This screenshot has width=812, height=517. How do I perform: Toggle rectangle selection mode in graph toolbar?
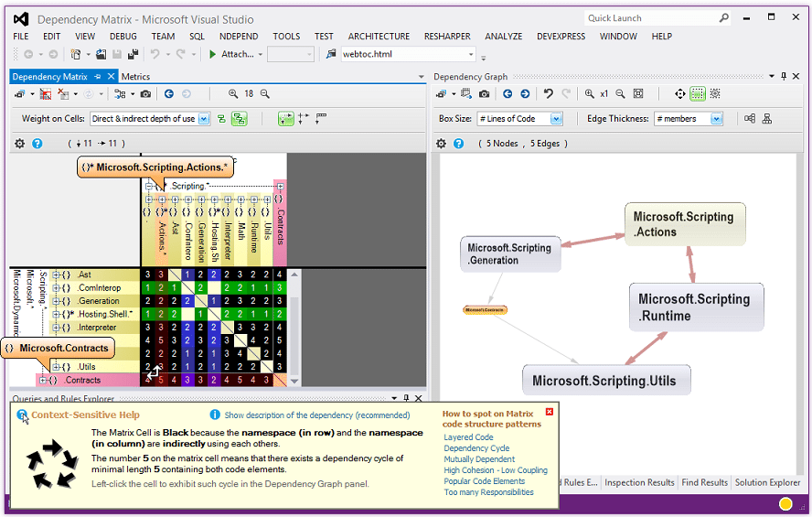698,93
